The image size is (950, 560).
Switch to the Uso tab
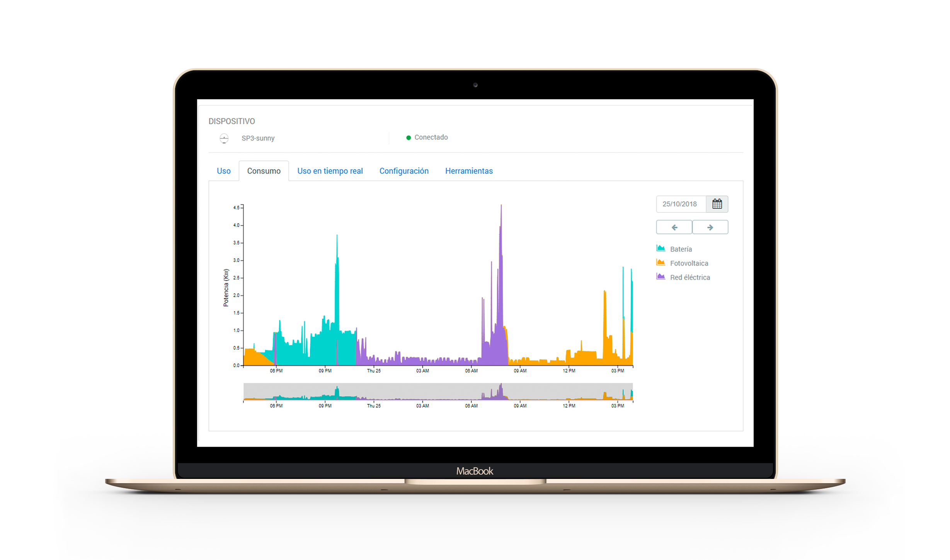[223, 171]
